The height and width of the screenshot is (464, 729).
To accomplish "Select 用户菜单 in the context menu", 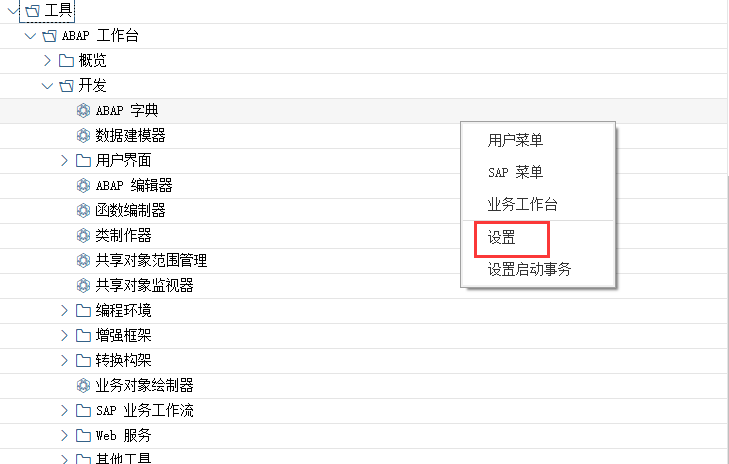I will pos(515,140).
